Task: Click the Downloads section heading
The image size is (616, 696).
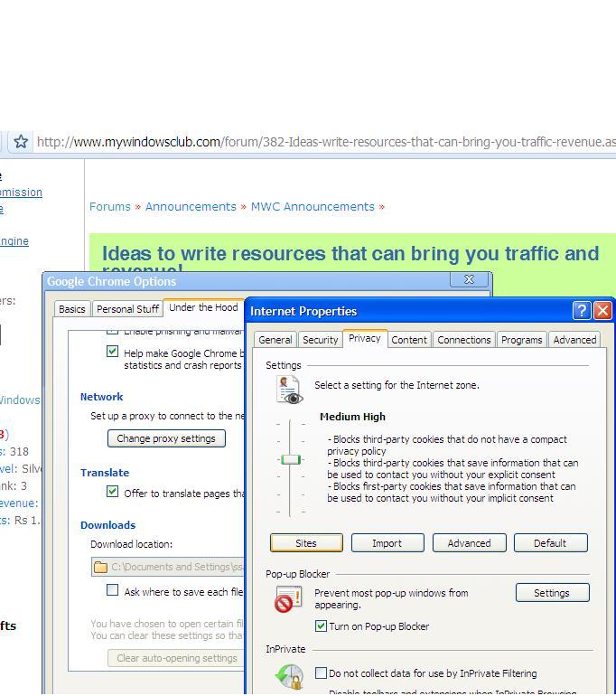Action: 107,525
